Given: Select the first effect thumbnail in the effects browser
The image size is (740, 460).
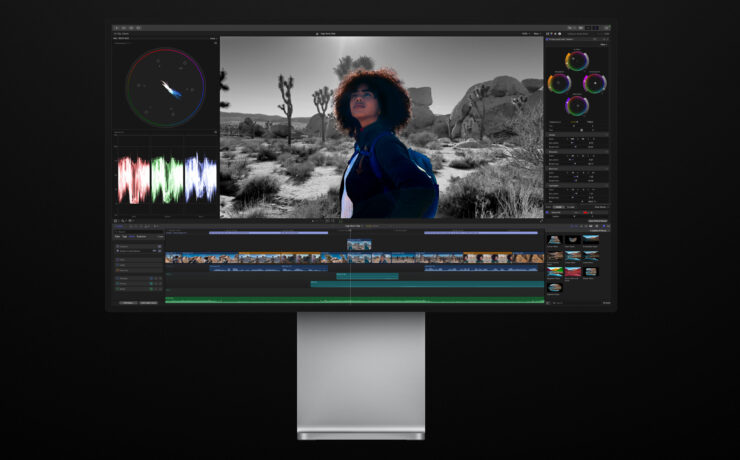Looking at the screenshot, I should pyautogui.click(x=555, y=240).
